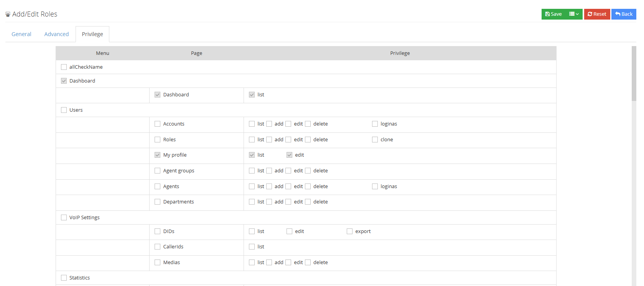644x286 pixels.
Task: Click the Page column header
Action: 196,53
